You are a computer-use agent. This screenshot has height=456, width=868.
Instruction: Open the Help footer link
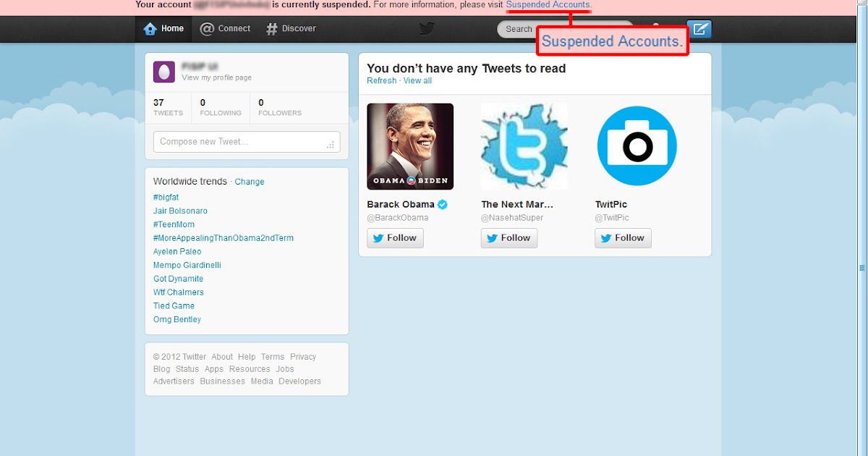point(247,357)
